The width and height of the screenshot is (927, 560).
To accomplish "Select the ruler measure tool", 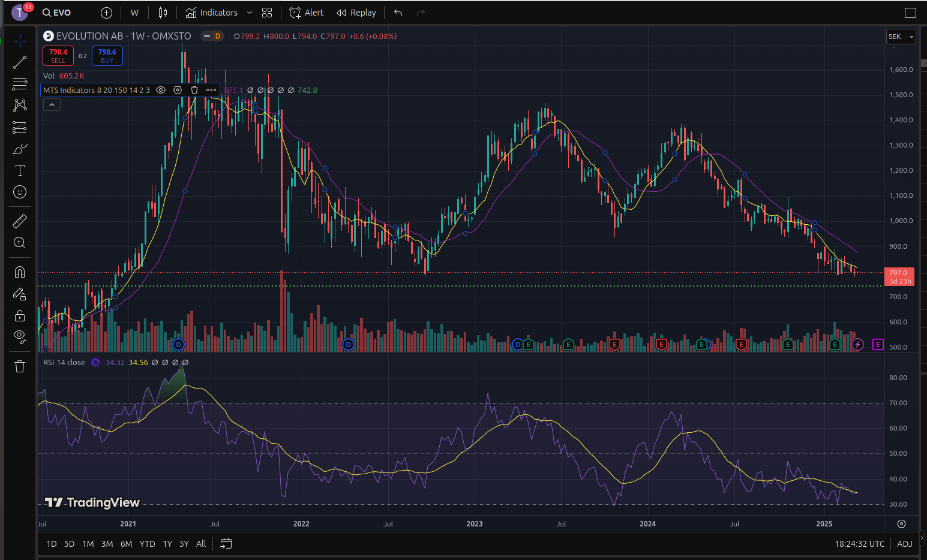I will pos(20,221).
